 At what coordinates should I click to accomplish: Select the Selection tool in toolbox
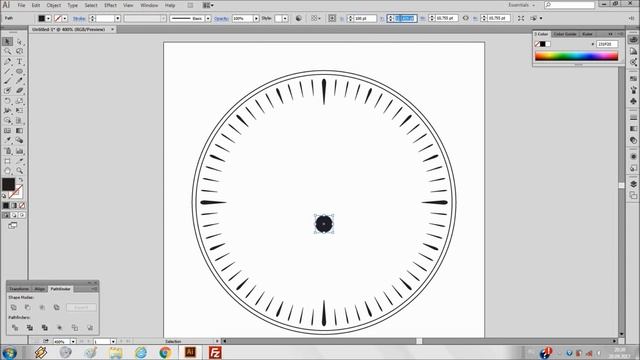tap(7, 42)
